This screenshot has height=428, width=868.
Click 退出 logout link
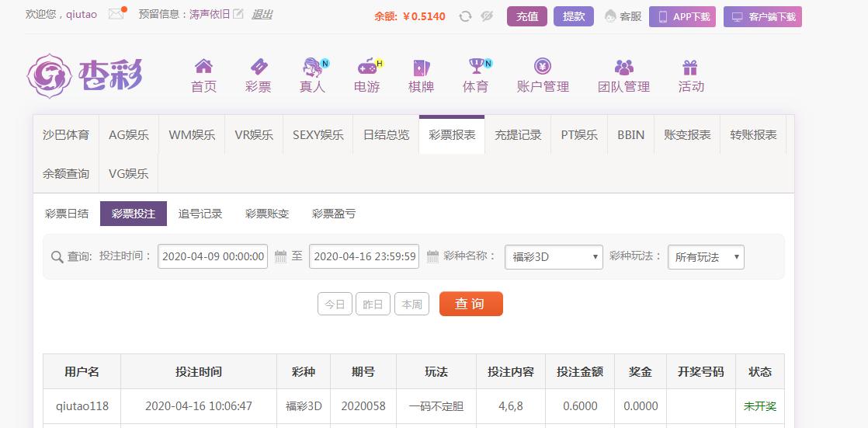[x=262, y=15]
